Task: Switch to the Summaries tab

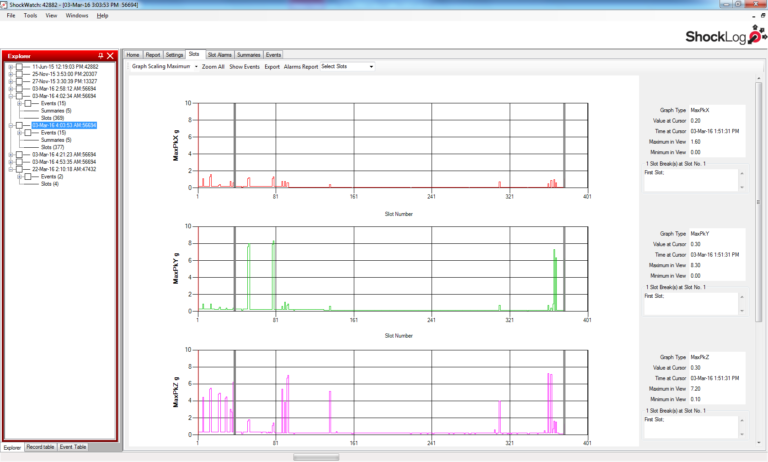Action: (x=249, y=55)
